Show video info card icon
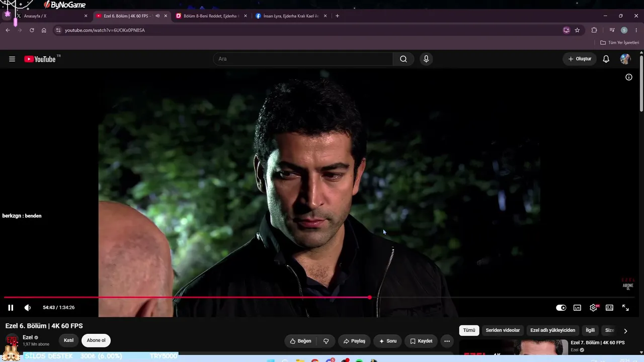Image resolution: width=644 pixels, height=362 pixels. [629, 77]
